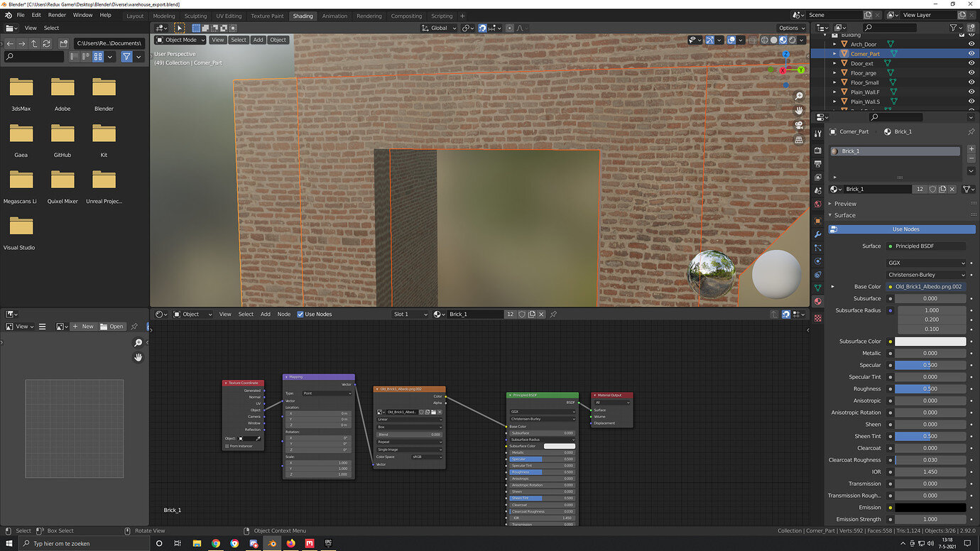Pin the node editor material

coord(553,314)
